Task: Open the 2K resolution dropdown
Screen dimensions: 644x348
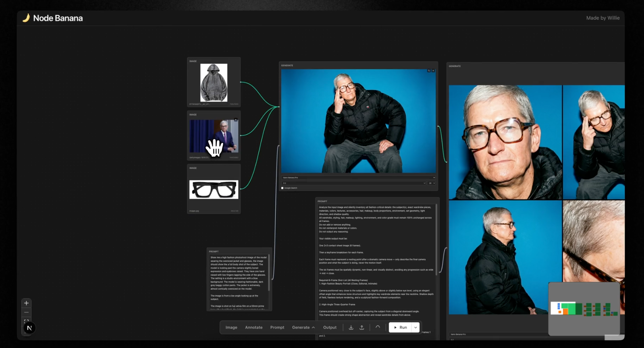Action: click(432, 183)
